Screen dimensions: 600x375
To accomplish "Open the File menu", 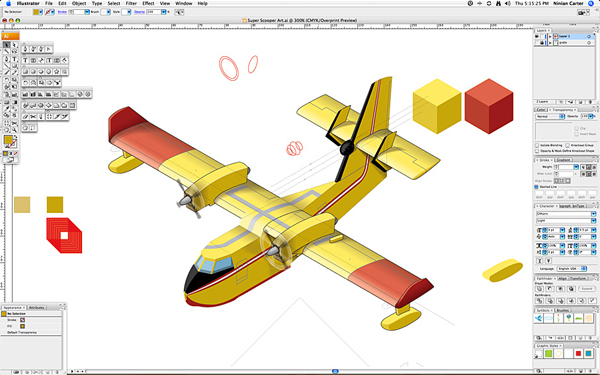I will coord(49,3).
